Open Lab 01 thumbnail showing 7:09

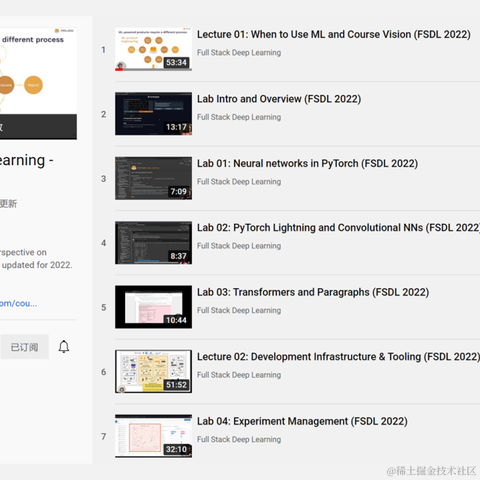tap(153, 178)
